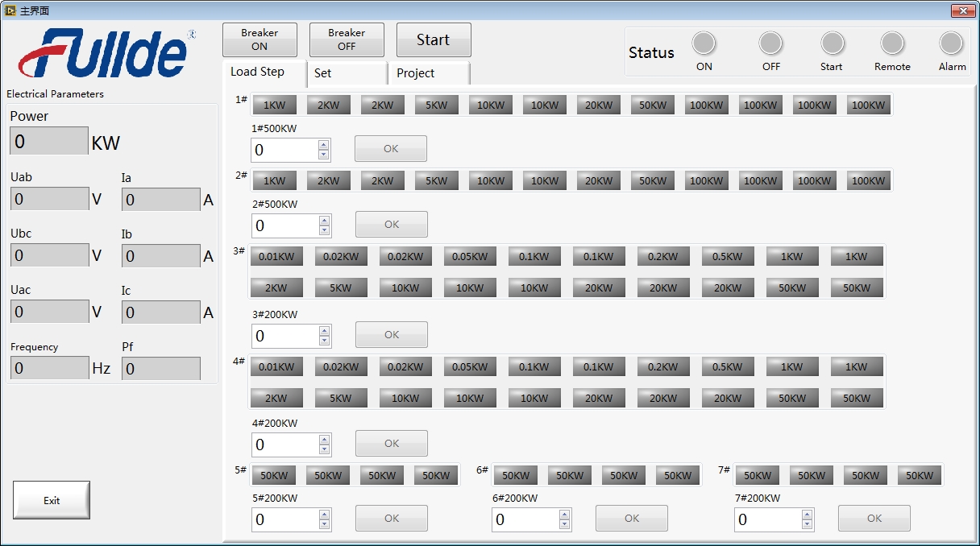Turn on the breaker with Breaker ON
This screenshot has width=980, height=546.
click(x=260, y=39)
